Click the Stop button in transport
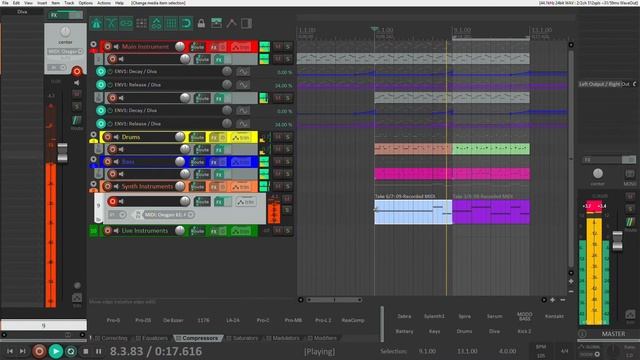Viewport: 640px width, 360px height. [86, 351]
